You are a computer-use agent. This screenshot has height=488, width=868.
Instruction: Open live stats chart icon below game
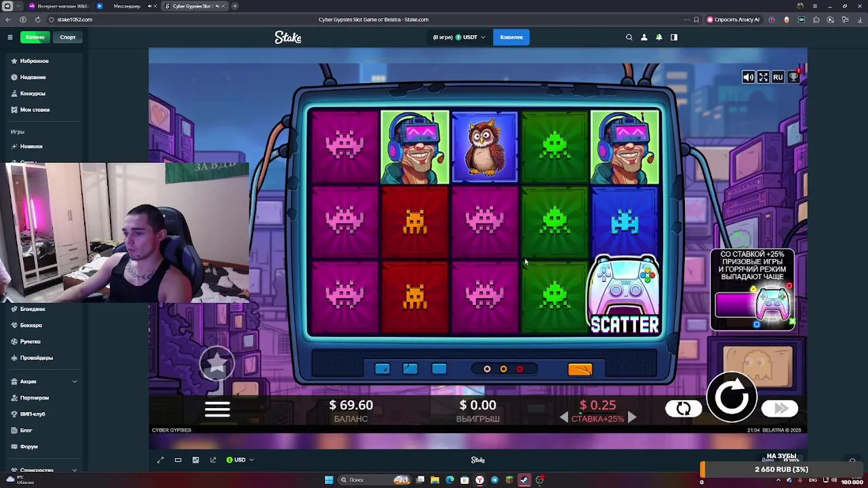coord(213,460)
